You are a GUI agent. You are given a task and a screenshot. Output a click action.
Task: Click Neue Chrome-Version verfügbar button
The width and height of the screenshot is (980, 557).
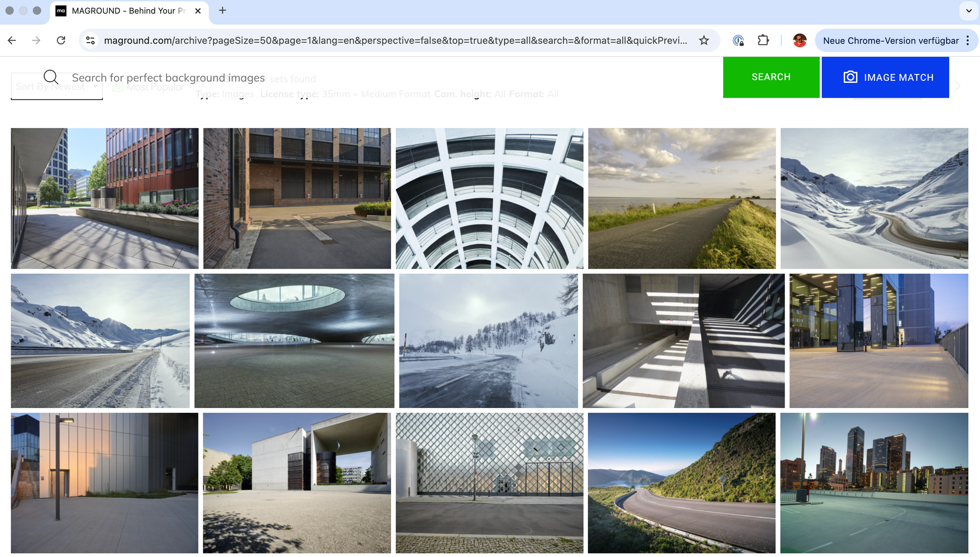coord(890,40)
